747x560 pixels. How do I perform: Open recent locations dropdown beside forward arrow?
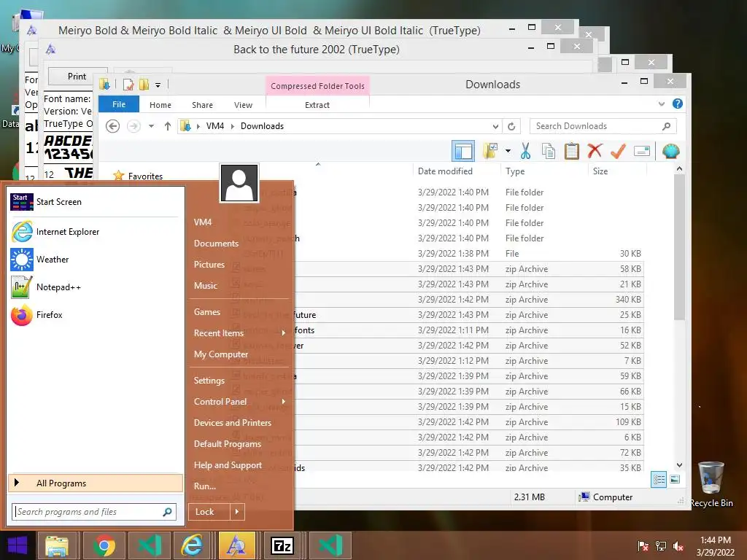[x=152, y=126]
